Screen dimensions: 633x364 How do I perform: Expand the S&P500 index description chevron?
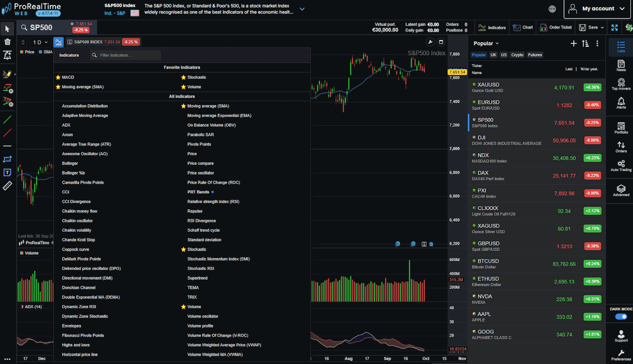[x=302, y=9]
